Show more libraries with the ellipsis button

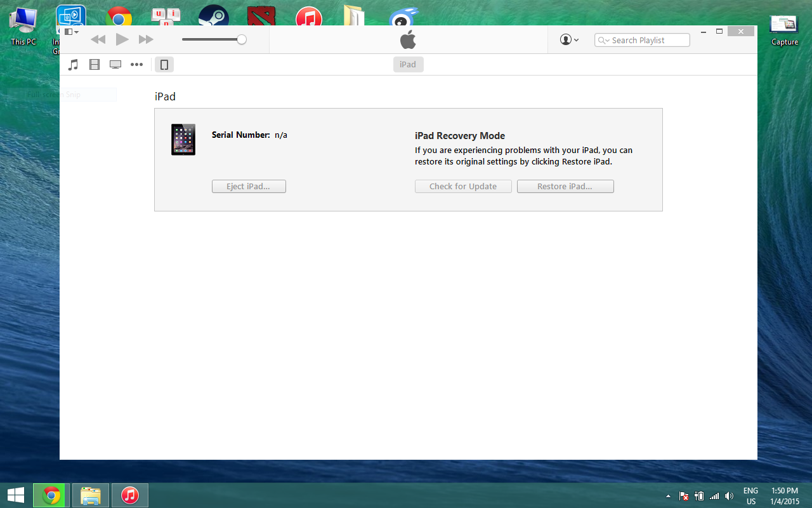tap(136, 65)
